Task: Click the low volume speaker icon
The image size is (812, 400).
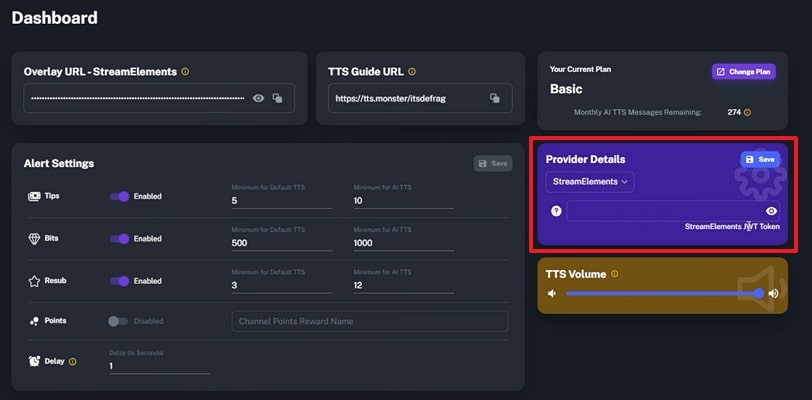Action: tap(552, 294)
